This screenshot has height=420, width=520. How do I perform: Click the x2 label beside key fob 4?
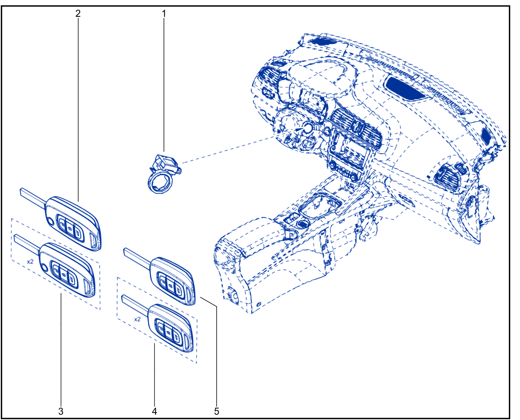(x=137, y=319)
